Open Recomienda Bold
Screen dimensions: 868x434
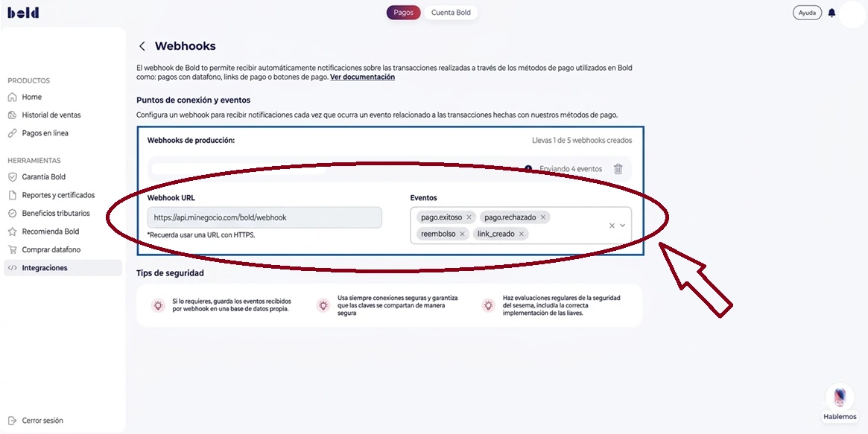point(49,231)
